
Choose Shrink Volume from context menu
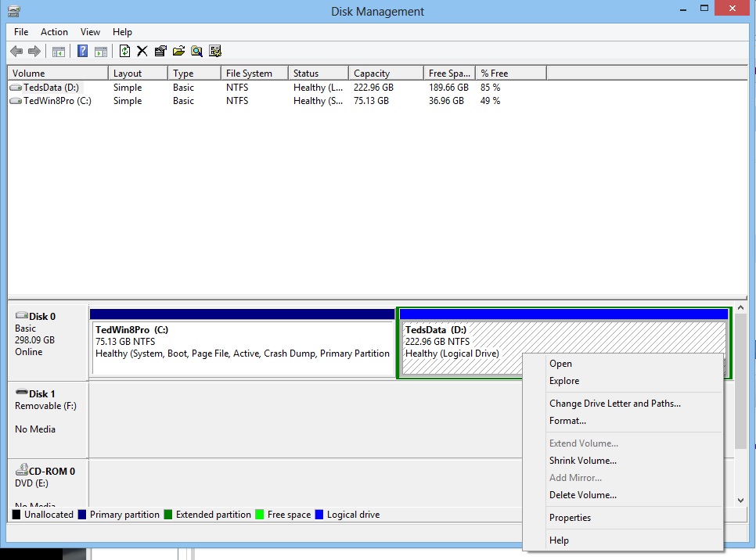582,461
